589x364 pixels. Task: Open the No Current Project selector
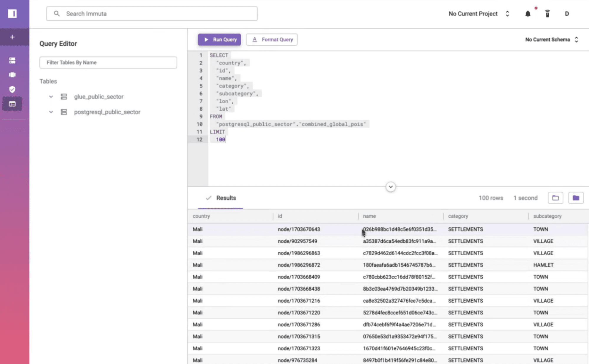click(x=479, y=14)
